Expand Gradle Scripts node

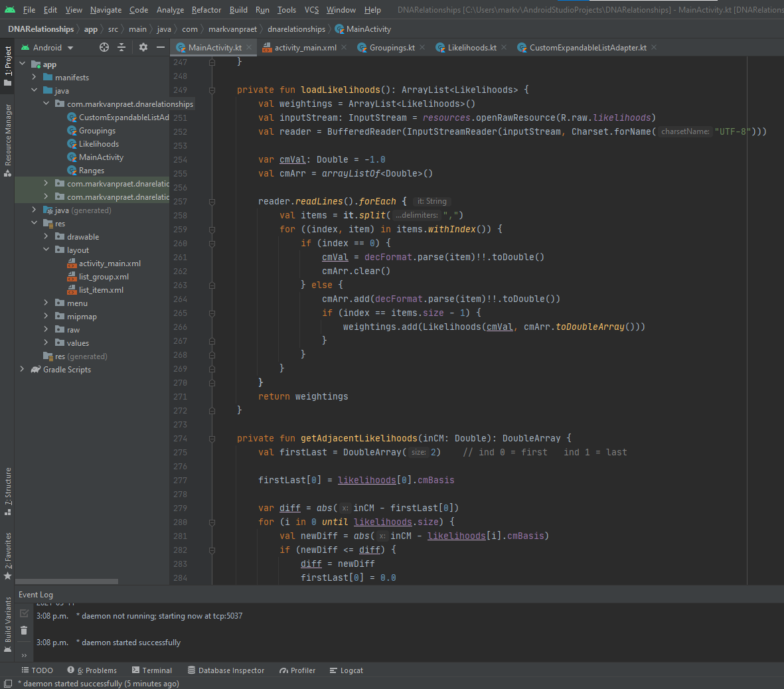22,370
